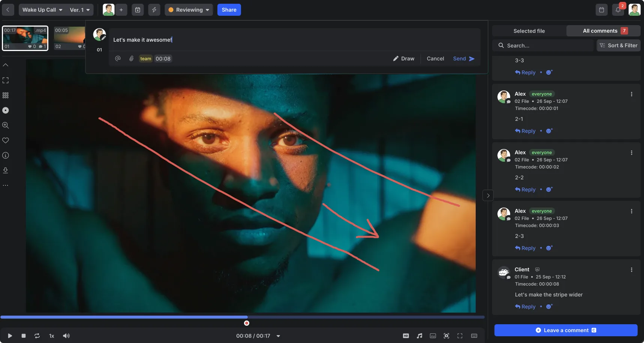The image size is (644, 343).
Task: Reply to Alex's 2-2 comment
Action: pyautogui.click(x=526, y=190)
